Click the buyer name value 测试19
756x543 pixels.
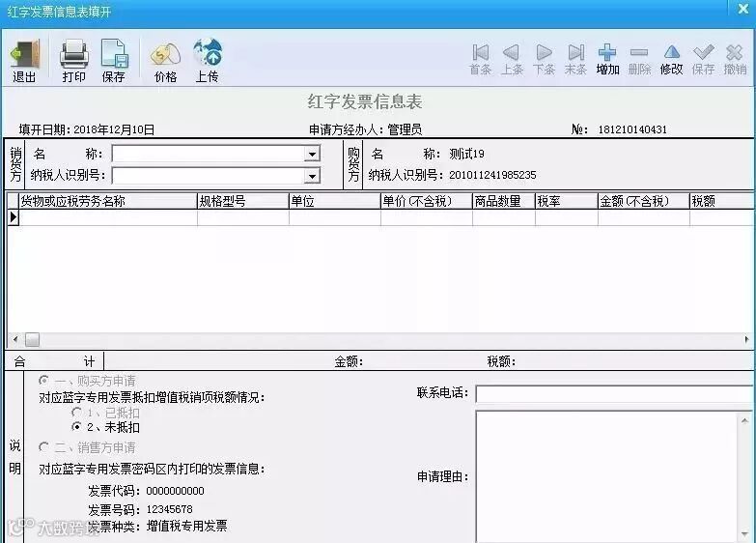466,154
